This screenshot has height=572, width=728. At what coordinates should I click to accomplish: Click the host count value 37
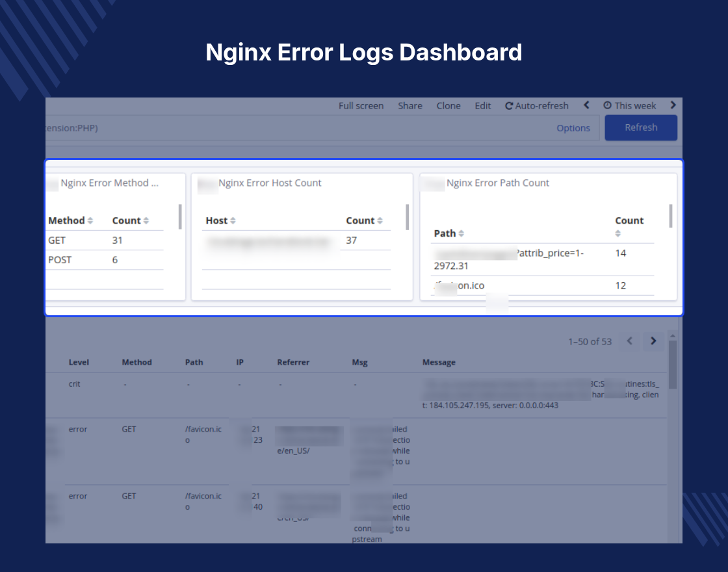352,240
